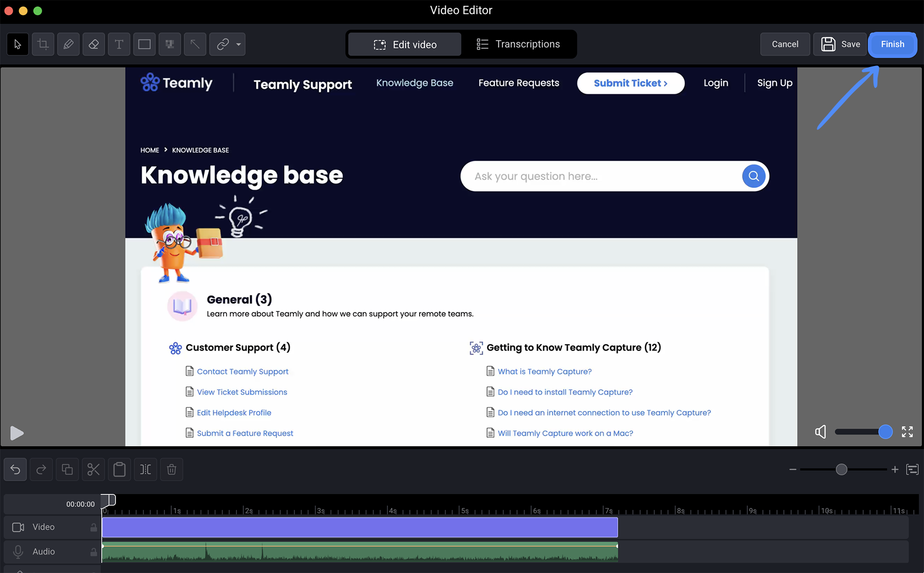924x573 pixels.
Task: Select the purple video clip on timeline
Action: click(360, 527)
